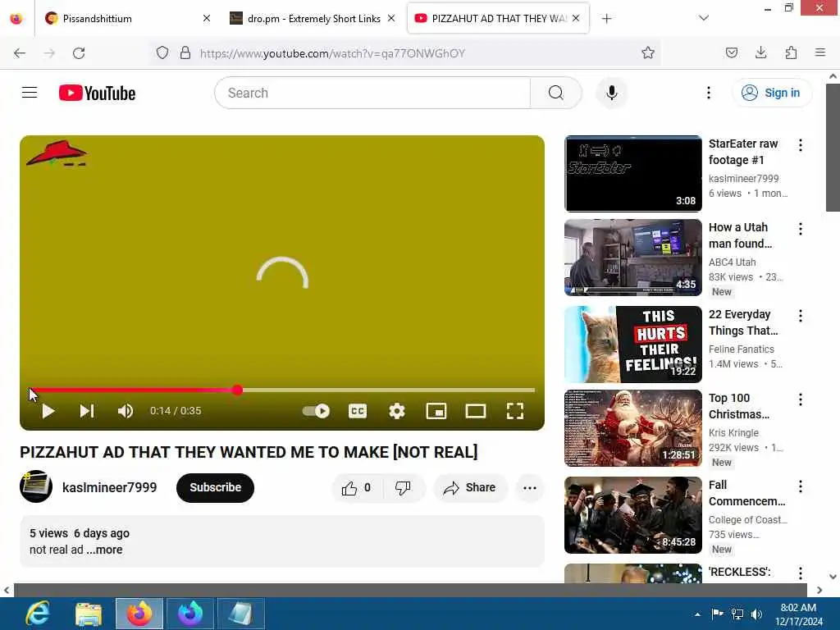The image size is (840, 630).
Task: Open the kaslmineer7999 channel name link
Action: pos(109,487)
